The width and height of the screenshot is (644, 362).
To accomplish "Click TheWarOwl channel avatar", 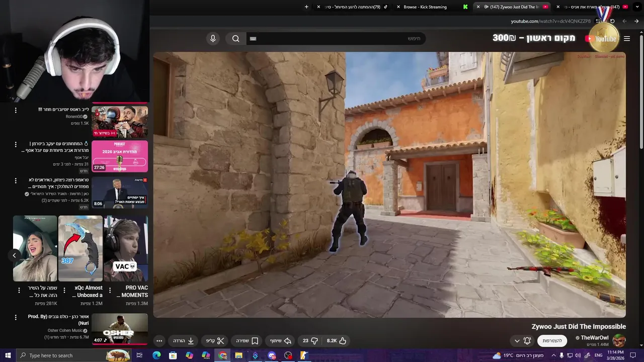I will (619, 340).
